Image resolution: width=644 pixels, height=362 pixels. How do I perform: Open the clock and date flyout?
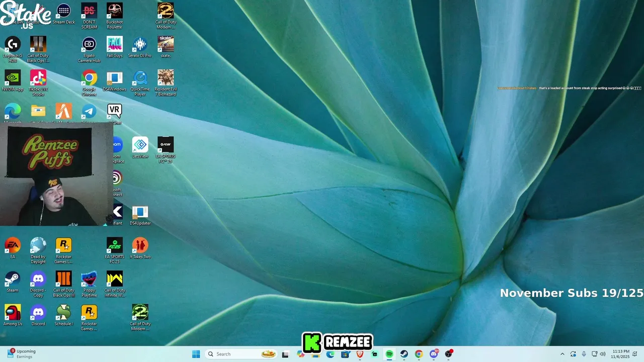tap(620, 354)
